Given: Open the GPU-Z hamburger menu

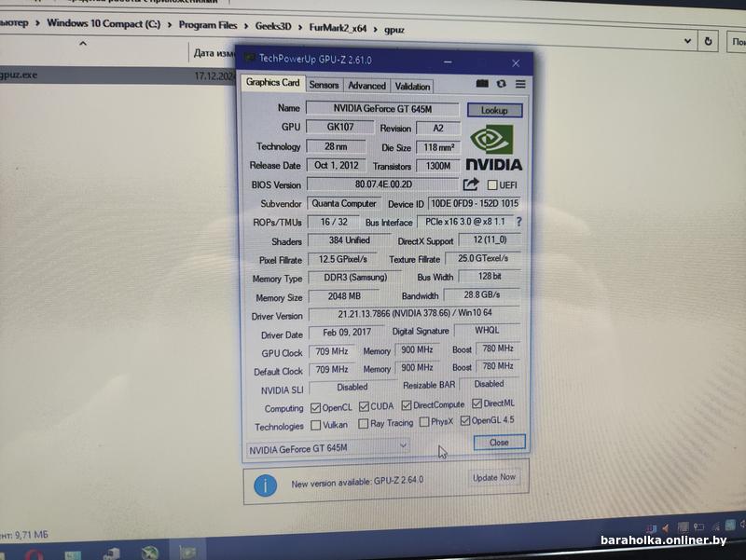Looking at the screenshot, I should [520, 84].
